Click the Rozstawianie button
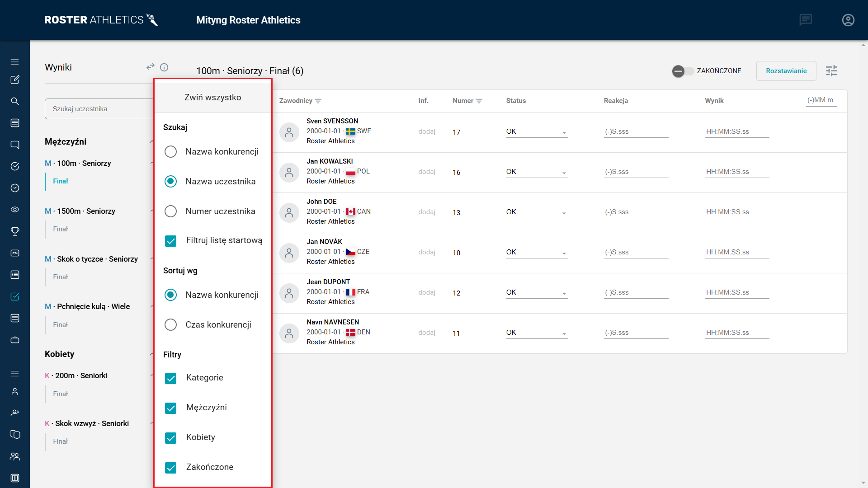 coord(786,71)
